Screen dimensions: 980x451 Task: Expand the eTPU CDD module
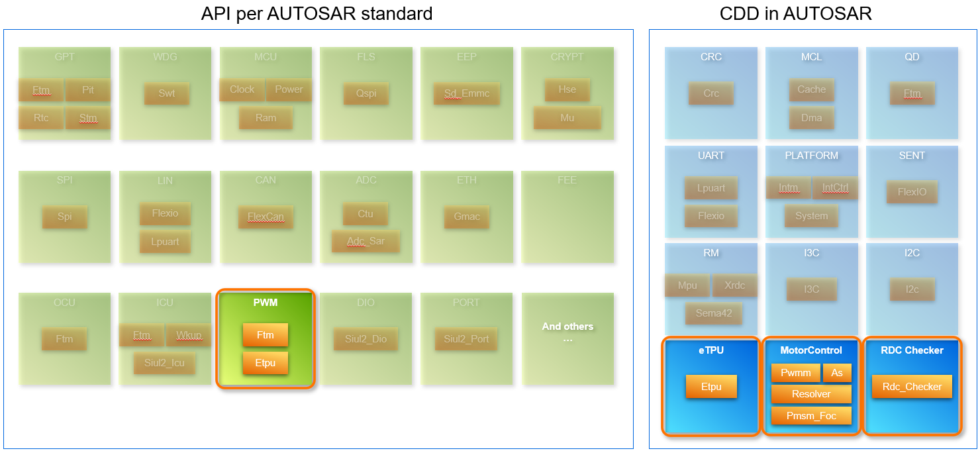[710, 350]
